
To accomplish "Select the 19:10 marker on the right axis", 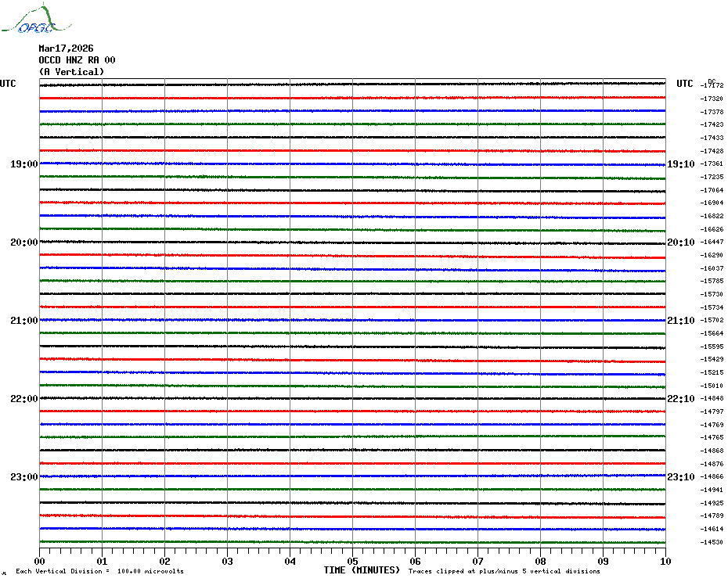I will (x=680, y=164).
